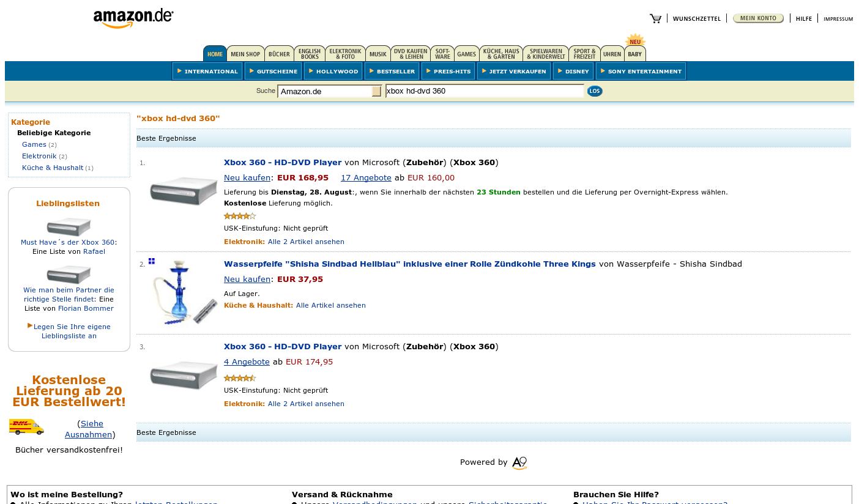This screenshot has height=504, width=859.
Task: Click the amazon.de logo
Action: pos(133,18)
